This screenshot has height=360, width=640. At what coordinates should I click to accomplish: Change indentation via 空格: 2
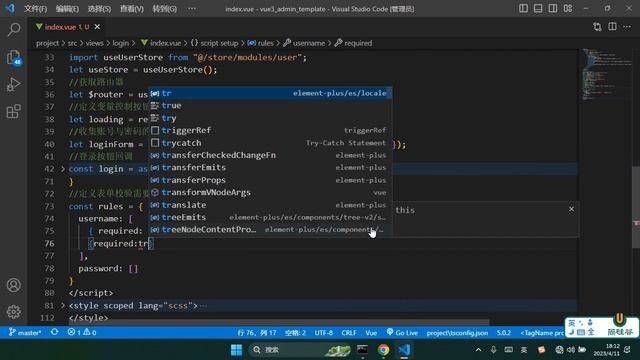coord(296,333)
